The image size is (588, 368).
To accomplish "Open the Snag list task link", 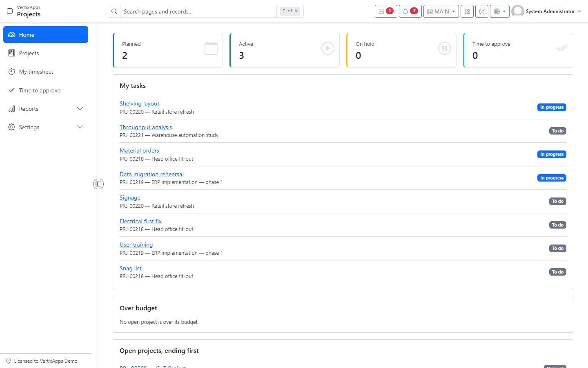I will pyautogui.click(x=131, y=268).
